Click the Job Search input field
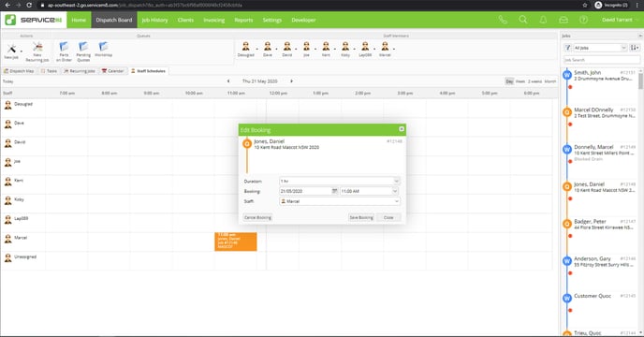The image size is (644, 337). [602, 60]
